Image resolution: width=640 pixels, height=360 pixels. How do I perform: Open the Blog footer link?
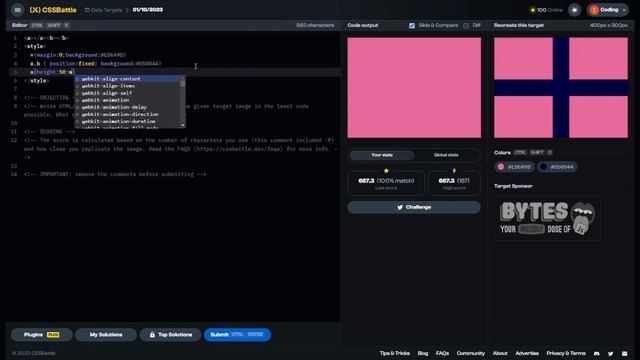point(423,353)
